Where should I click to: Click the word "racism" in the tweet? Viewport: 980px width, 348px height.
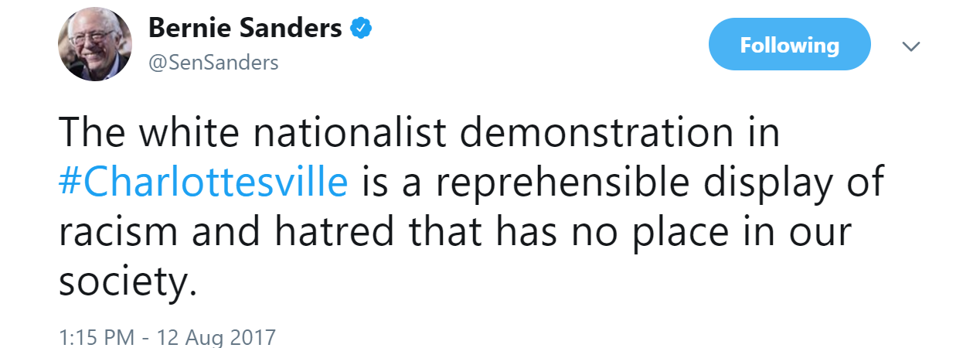tap(114, 232)
